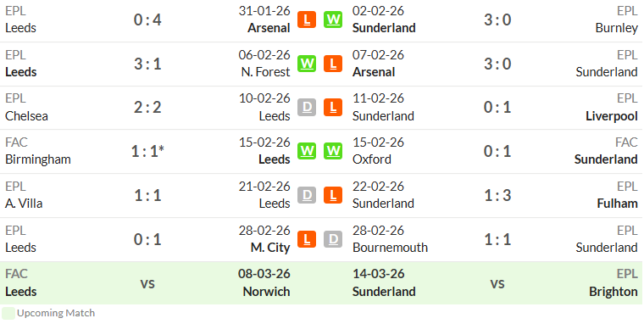Click the gray D badge for Chelsea vs Leeds

[x=307, y=107]
